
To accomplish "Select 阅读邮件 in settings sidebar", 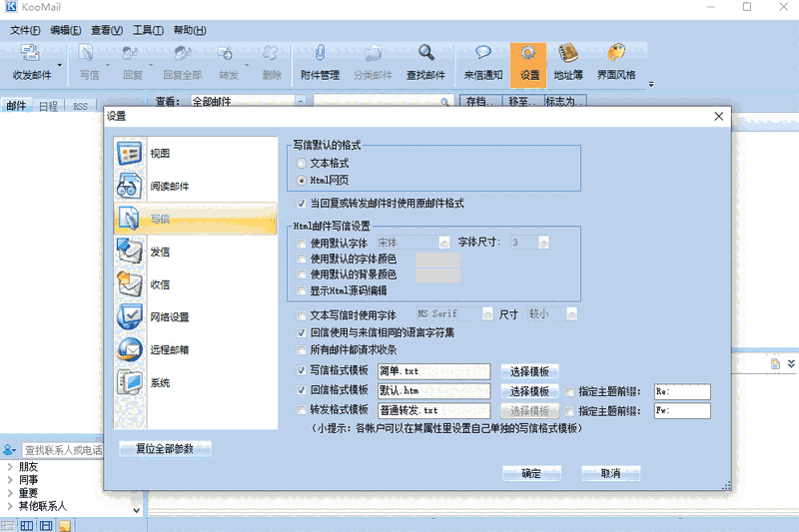I will (x=169, y=187).
